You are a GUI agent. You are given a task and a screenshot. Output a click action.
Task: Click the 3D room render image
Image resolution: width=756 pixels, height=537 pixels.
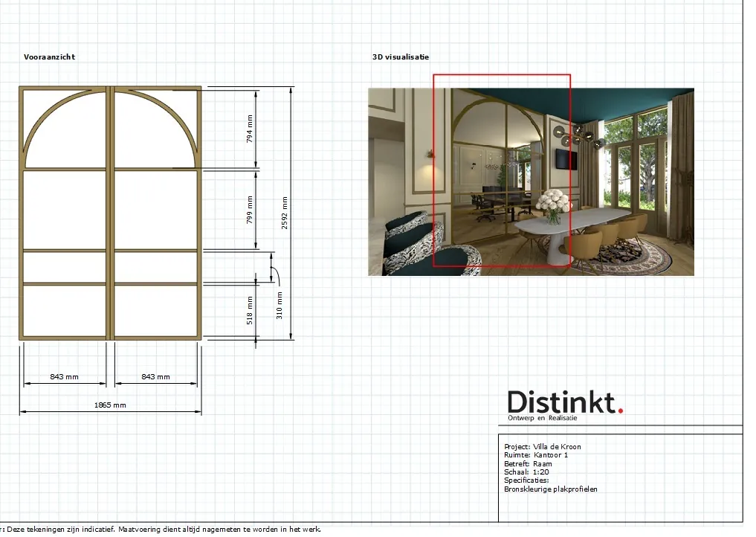(531, 182)
